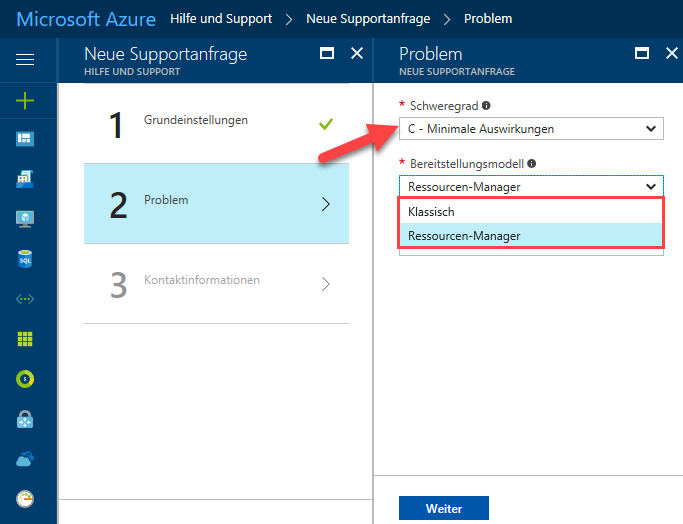Click the Weiter button

click(x=444, y=508)
